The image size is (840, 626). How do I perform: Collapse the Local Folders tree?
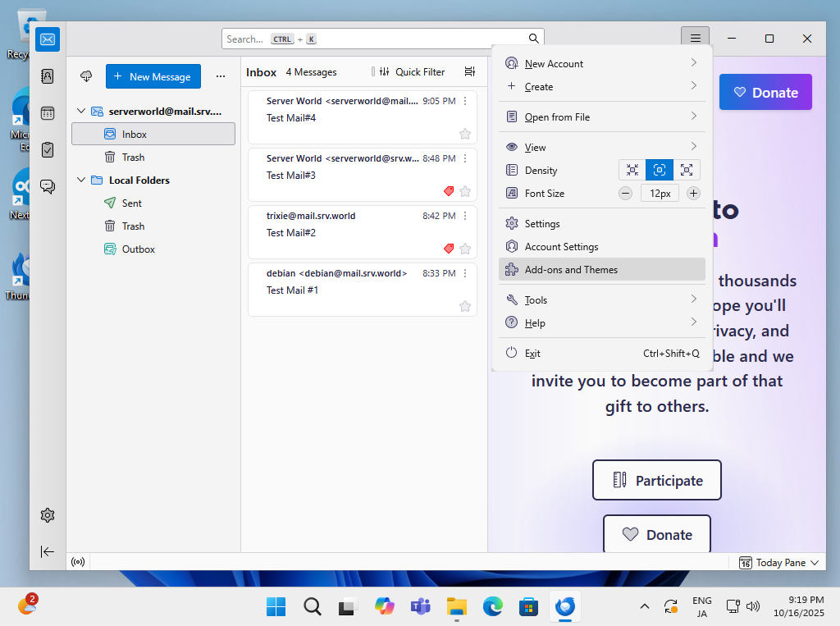(x=81, y=180)
